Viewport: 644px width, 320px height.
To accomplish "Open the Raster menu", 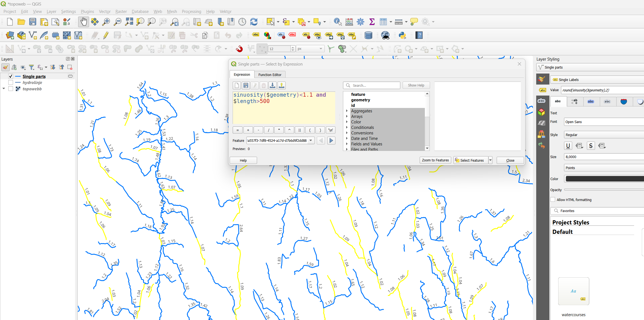I will tap(121, 11).
